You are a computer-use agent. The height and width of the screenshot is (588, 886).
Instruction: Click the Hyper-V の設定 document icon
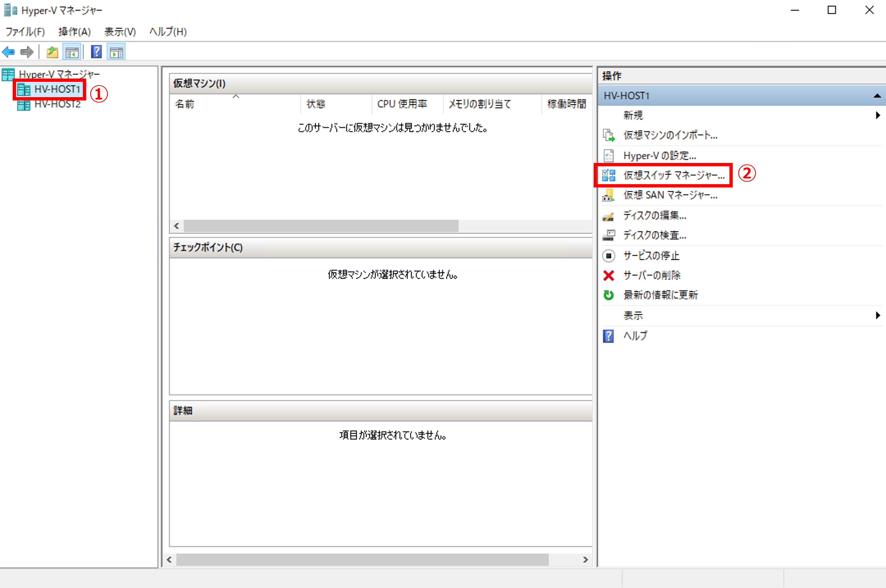tap(608, 155)
